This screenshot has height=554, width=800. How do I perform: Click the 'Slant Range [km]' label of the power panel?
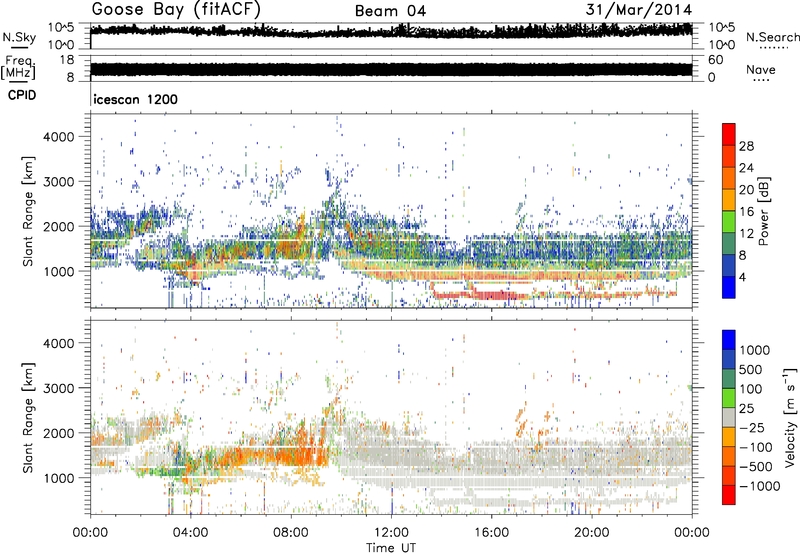pyautogui.click(x=28, y=211)
